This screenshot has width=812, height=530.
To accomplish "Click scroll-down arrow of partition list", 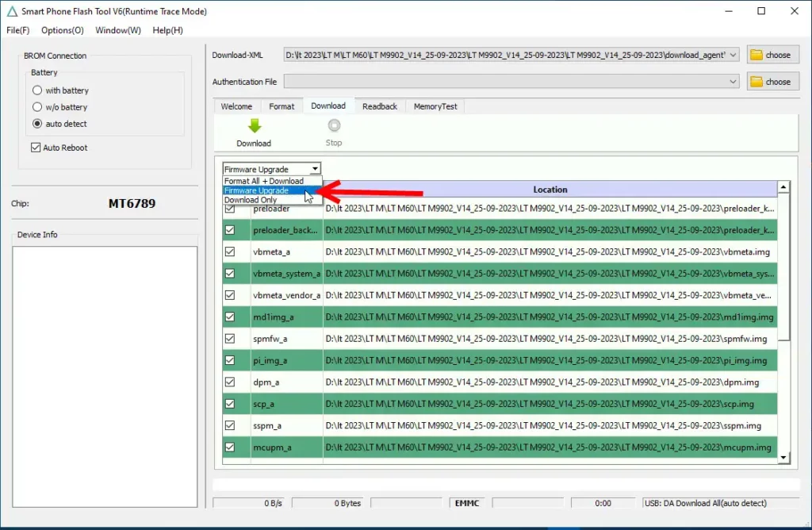I will (x=783, y=457).
